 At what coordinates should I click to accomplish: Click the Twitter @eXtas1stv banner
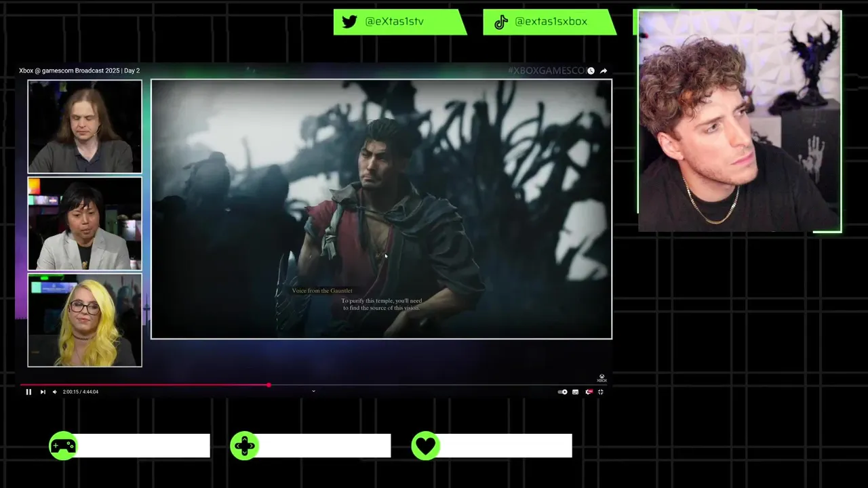click(x=400, y=22)
